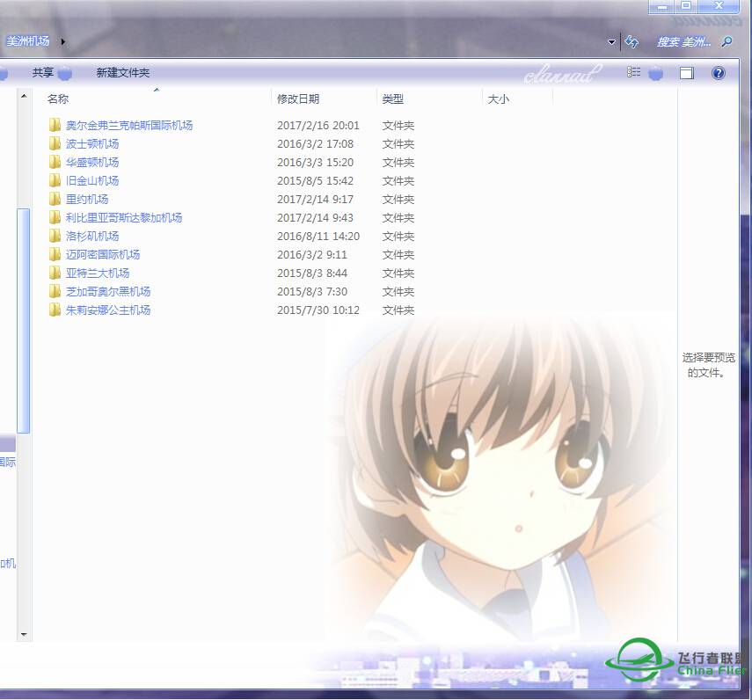Click the folder icon of 华盛顿机场
752x700 pixels.
click(55, 163)
